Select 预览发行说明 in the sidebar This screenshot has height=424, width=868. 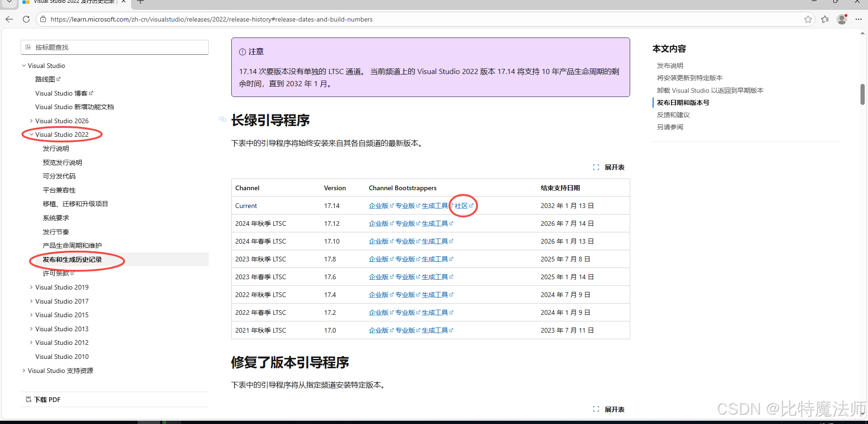click(x=62, y=163)
